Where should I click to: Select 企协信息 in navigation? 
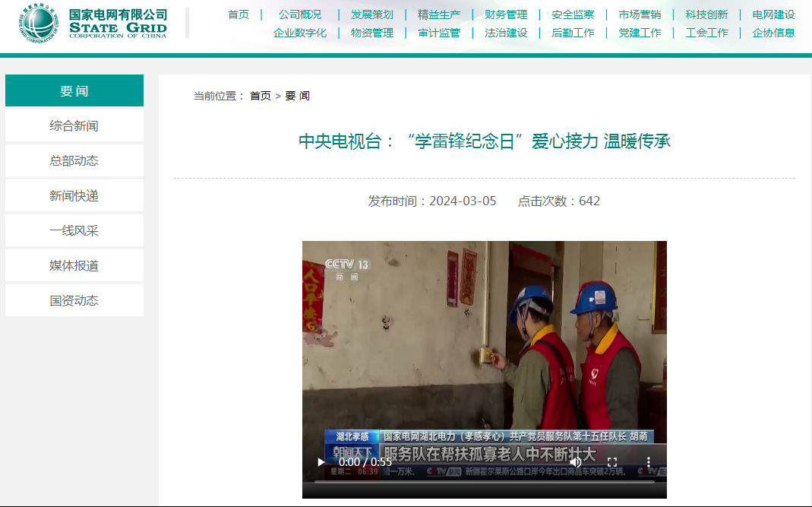tap(773, 33)
